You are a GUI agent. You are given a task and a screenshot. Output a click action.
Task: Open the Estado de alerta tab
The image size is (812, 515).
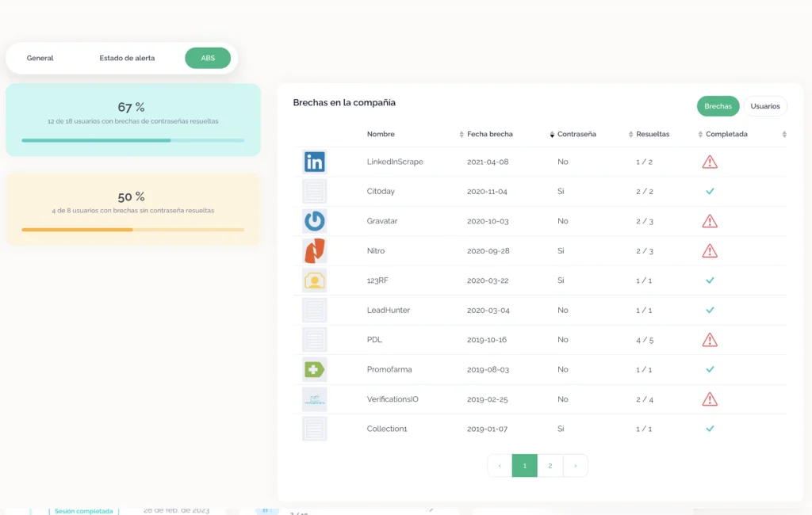pyautogui.click(x=127, y=58)
